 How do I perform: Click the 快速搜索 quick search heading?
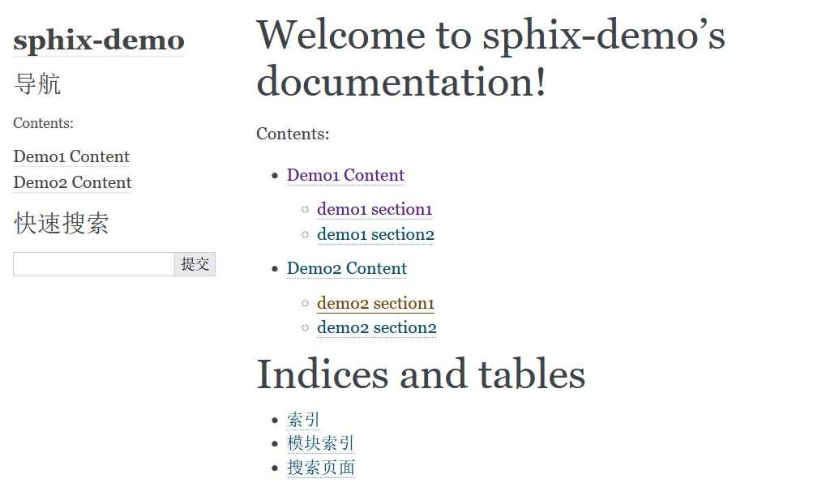click(x=61, y=224)
